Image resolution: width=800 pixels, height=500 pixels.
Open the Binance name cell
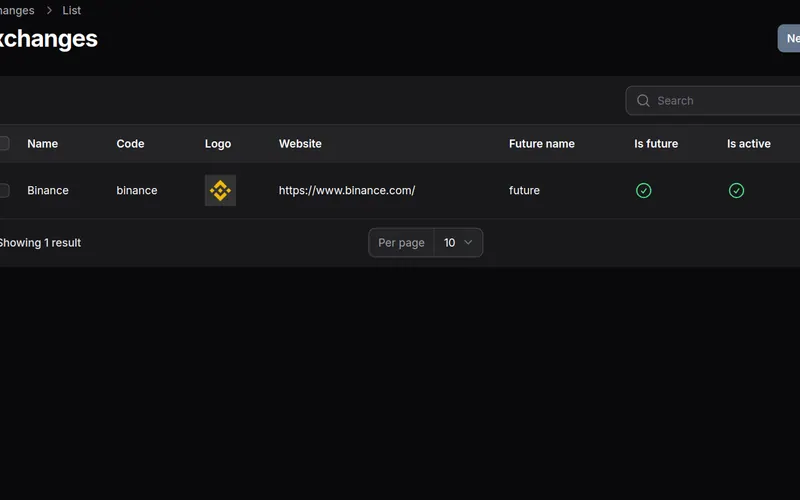tap(47, 190)
